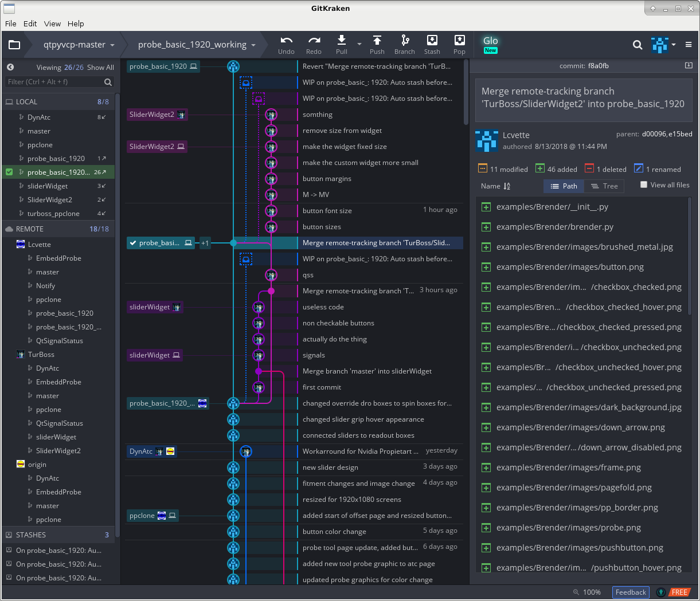Select local branch turboss_ppclone
Screen dimensions: 700x601
(x=53, y=214)
